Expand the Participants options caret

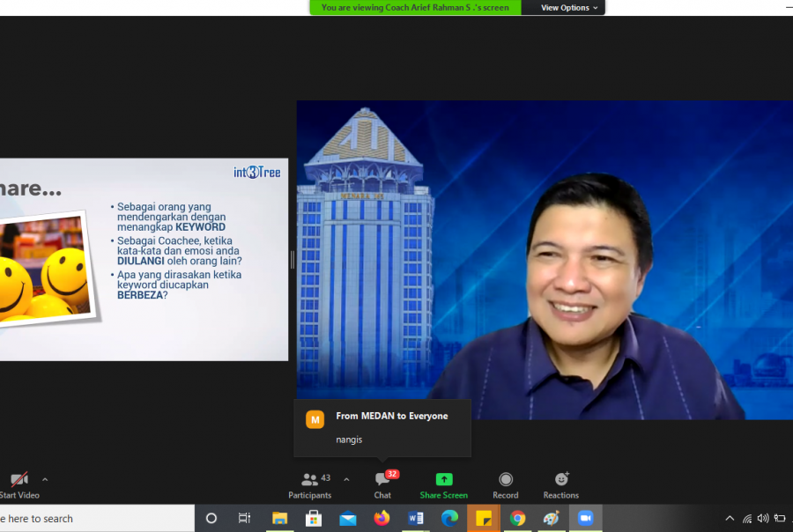[346, 480]
